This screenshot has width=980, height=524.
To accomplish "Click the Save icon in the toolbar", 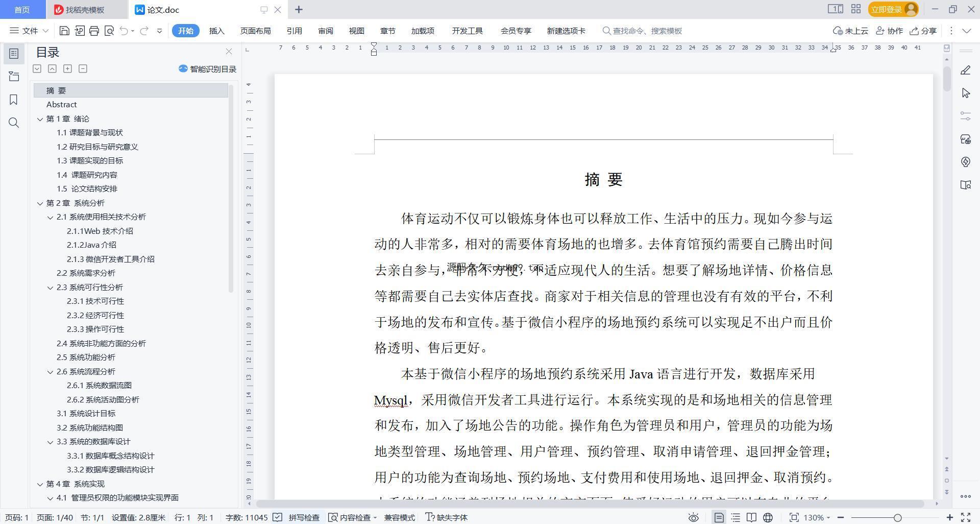I will point(64,31).
